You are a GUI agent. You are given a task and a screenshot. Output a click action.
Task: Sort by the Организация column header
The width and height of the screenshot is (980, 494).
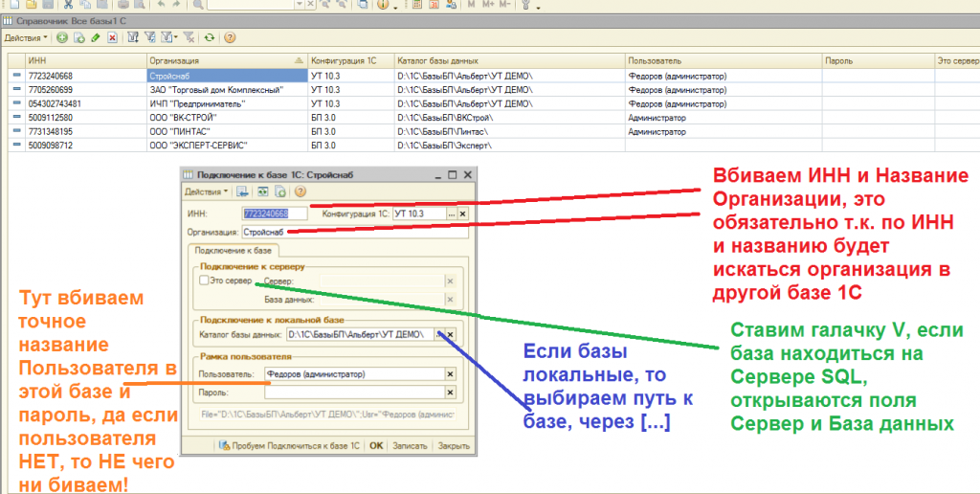(227, 60)
